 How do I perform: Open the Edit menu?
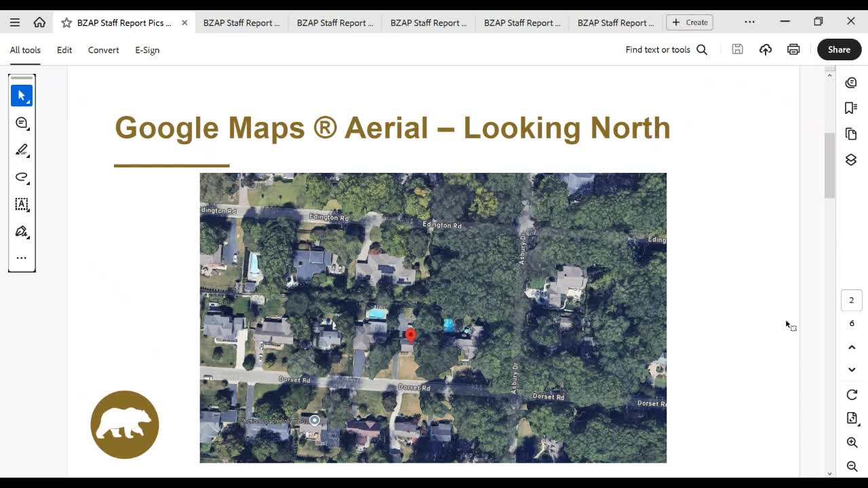[64, 50]
